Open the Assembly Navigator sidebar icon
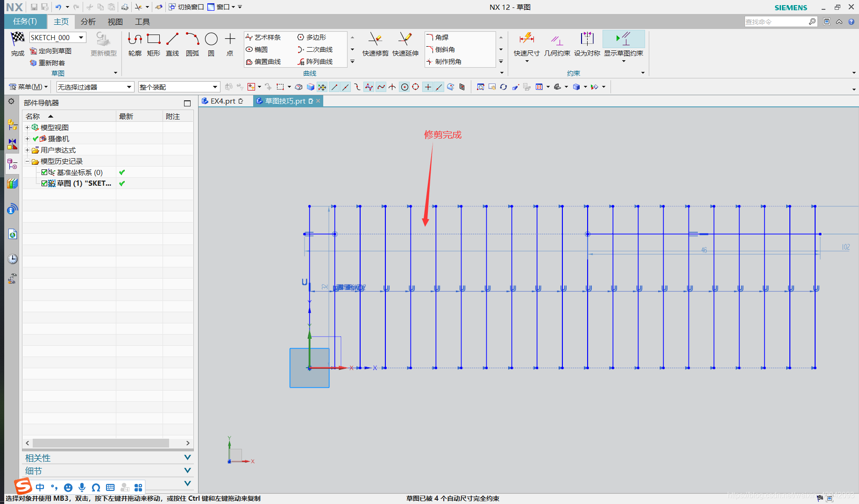 pyautogui.click(x=13, y=125)
